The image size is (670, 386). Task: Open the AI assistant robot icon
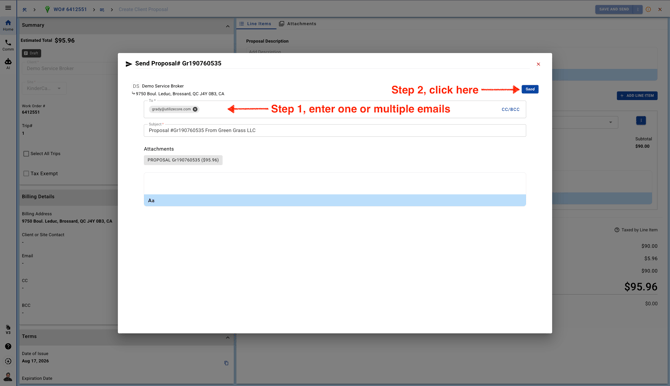click(8, 63)
